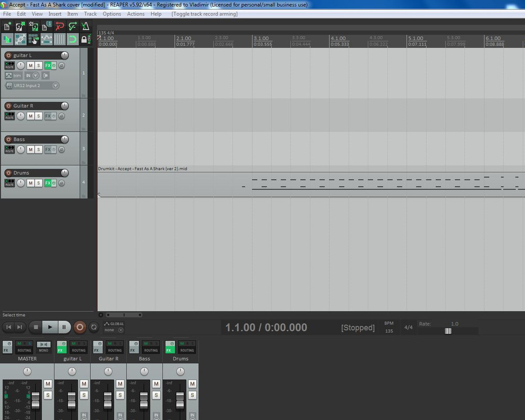Viewport: 525px width, 420px height.
Task: Toggle the locking padlock icon
Action: [86, 39]
